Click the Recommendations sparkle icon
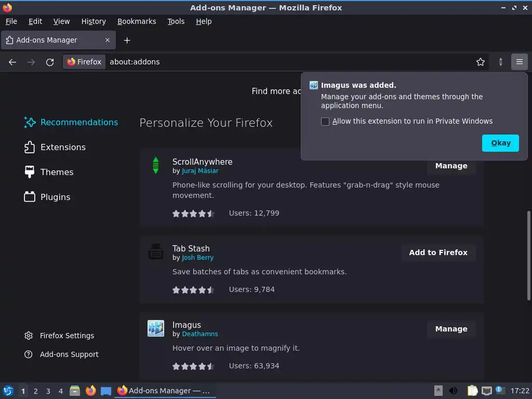Image resolution: width=532 pixels, height=399 pixels. [x=30, y=123]
